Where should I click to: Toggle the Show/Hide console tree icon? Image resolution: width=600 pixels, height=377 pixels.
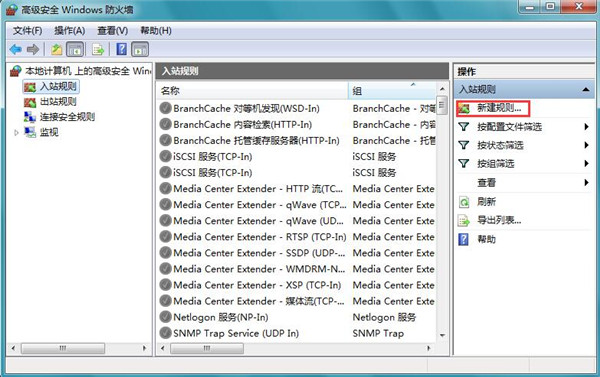click(x=75, y=49)
